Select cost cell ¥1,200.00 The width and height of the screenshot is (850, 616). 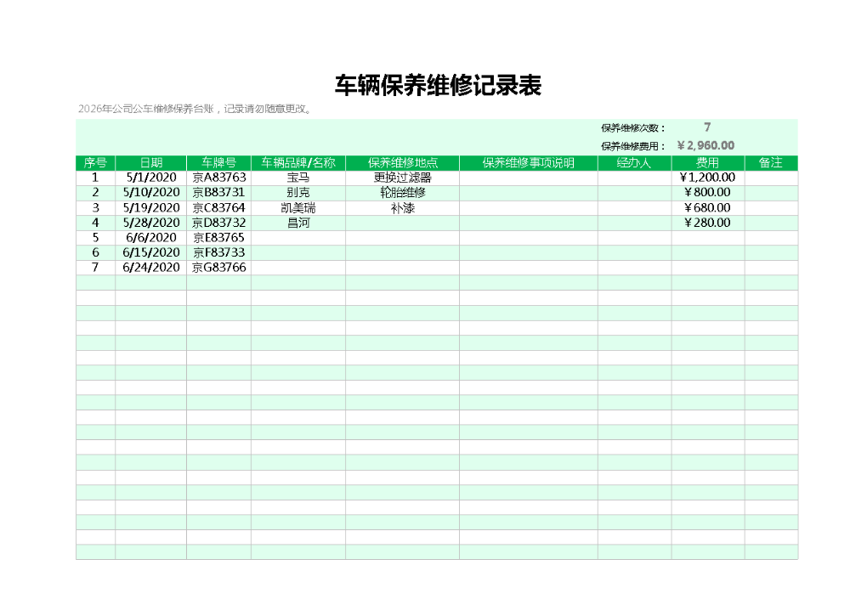click(707, 178)
